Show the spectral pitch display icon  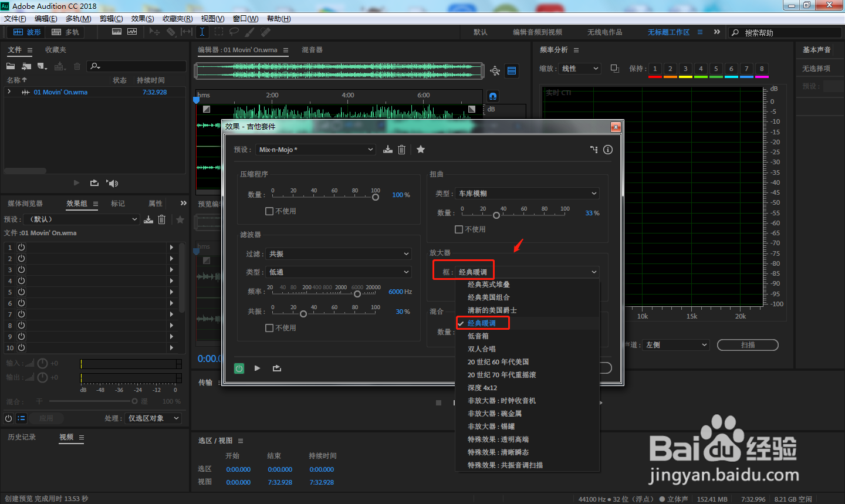coord(132,32)
